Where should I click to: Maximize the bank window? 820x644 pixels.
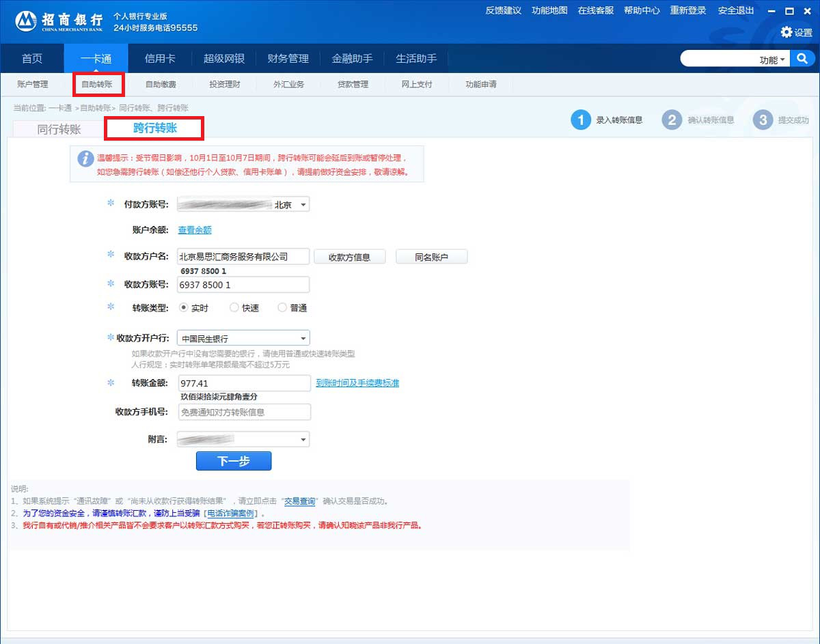(789, 11)
